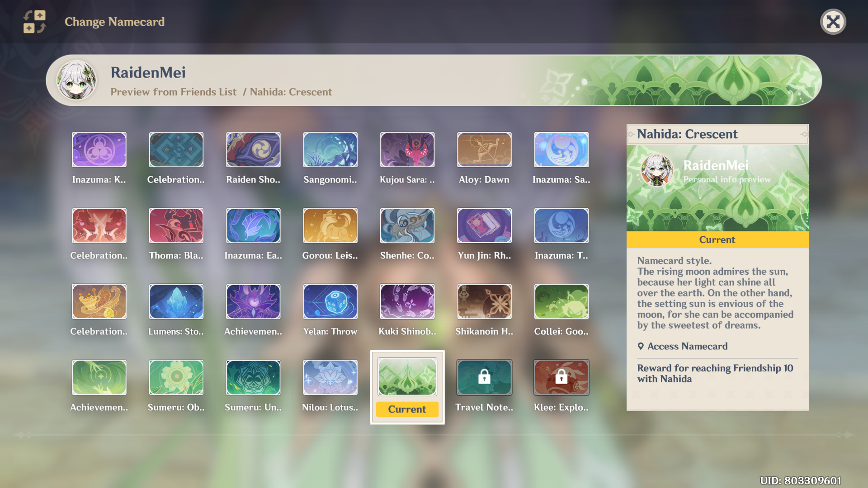Select the Celebration.. red crossed-swords namecard
Image resolution: width=868 pixels, height=488 pixels.
click(x=99, y=225)
